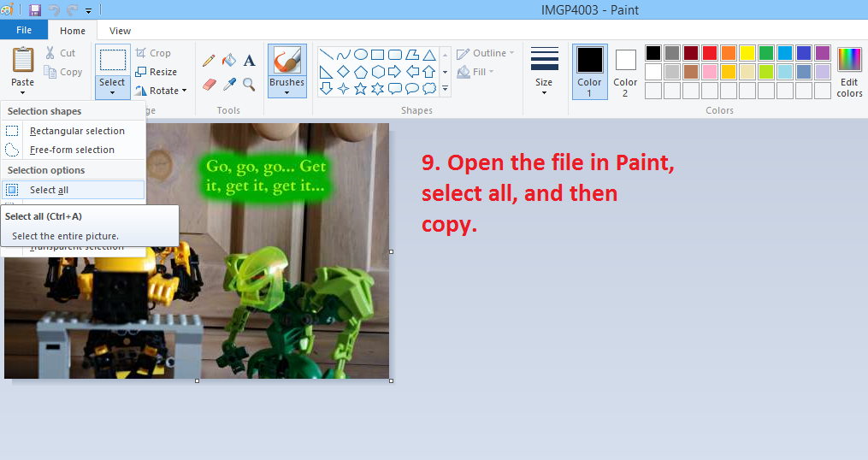Choose Free-form selection from menu
868x460 pixels.
point(73,150)
